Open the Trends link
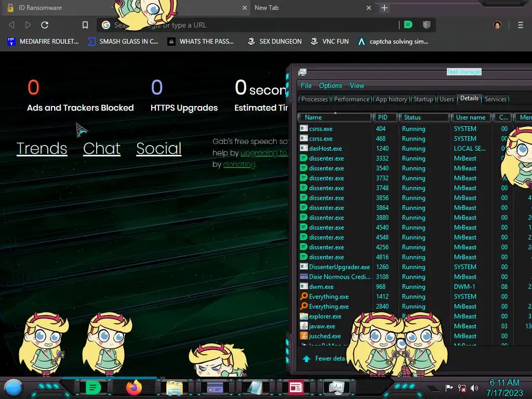The width and height of the screenshot is (532, 399). click(x=42, y=148)
